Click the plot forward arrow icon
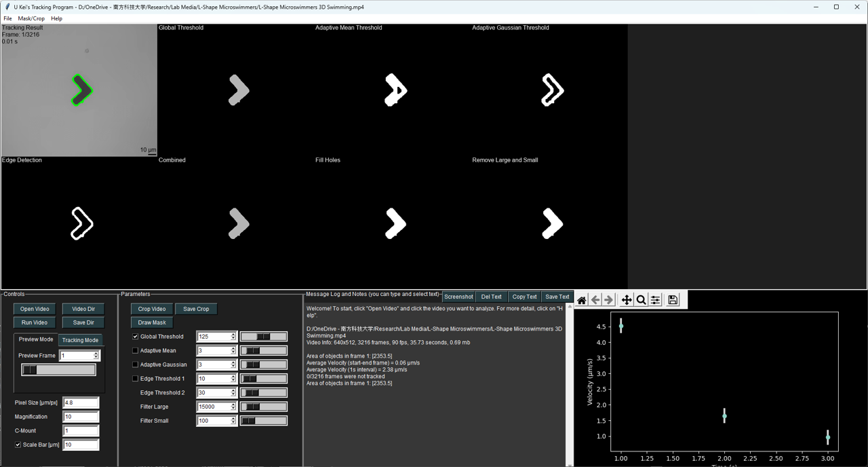Viewport: 868px width, 467px height. (609, 300)
